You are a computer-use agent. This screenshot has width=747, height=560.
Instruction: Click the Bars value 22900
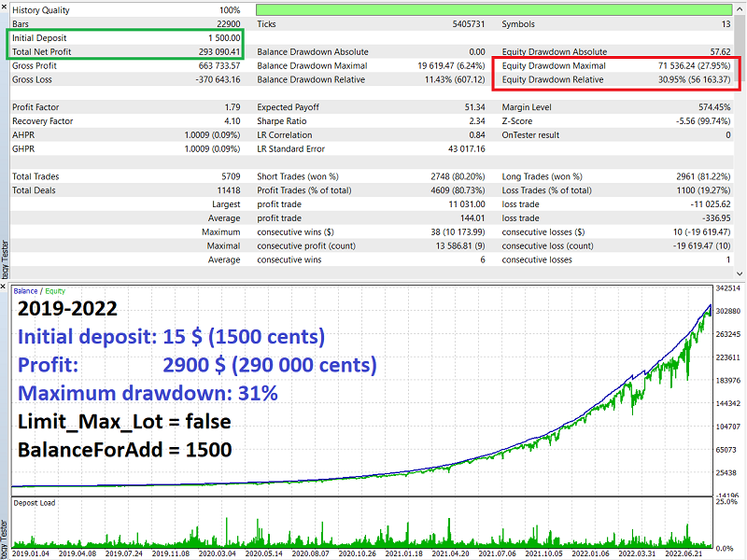pos(229,24)
